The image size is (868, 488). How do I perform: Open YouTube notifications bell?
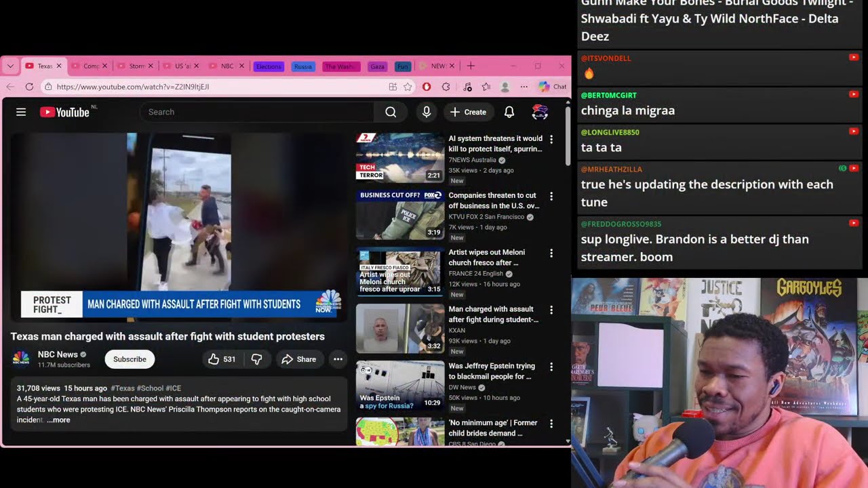(x=509, y=112)
